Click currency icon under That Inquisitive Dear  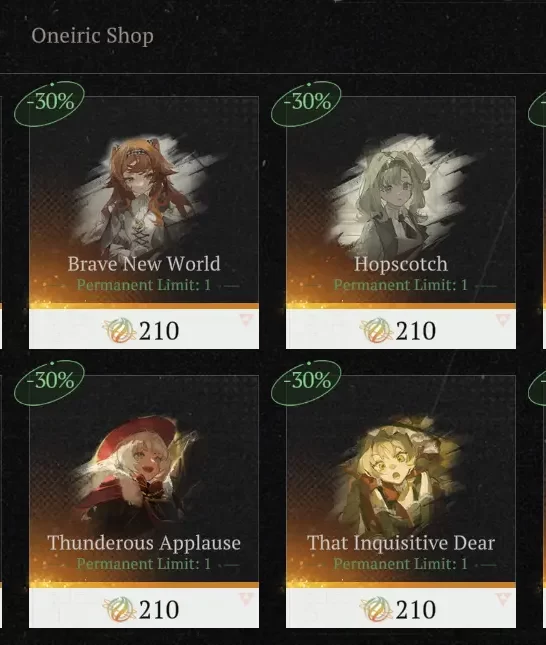click(x=376, y=610)
